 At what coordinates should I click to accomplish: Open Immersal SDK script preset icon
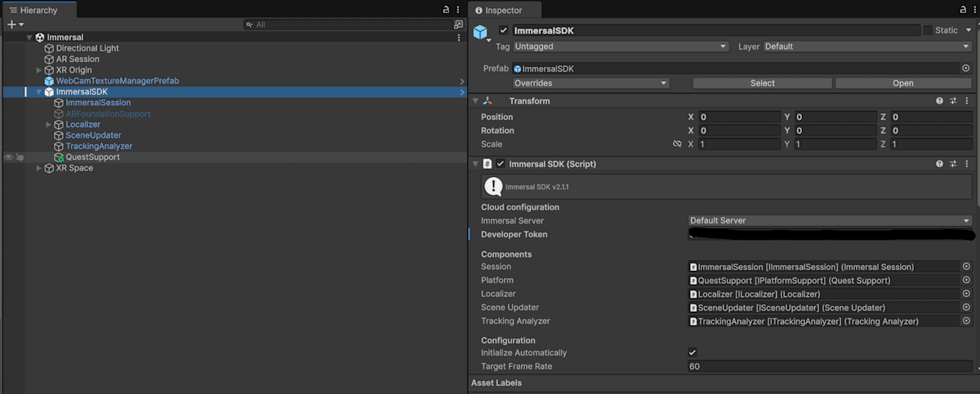click(953, 164)
